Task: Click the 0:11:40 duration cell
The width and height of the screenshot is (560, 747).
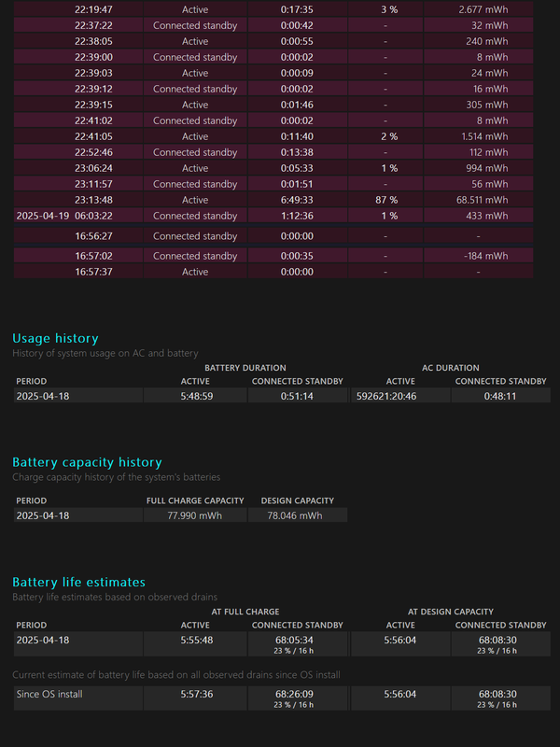Action: (x=297, y=136)
